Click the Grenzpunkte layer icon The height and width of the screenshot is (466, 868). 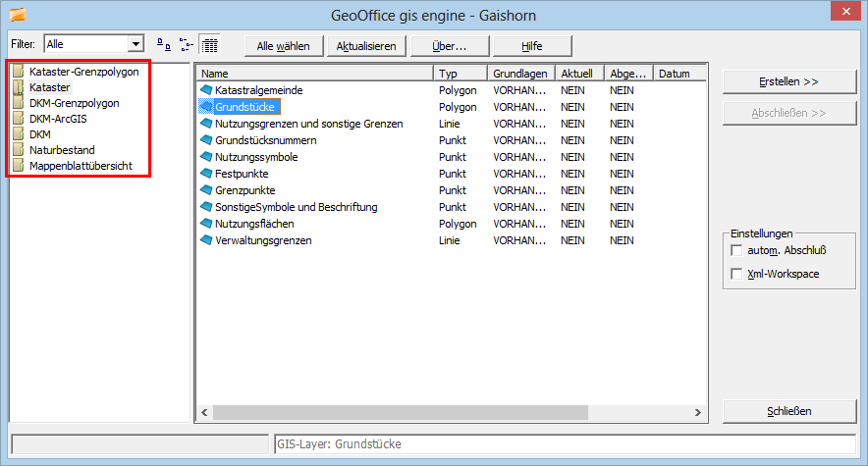pos(206,189)
